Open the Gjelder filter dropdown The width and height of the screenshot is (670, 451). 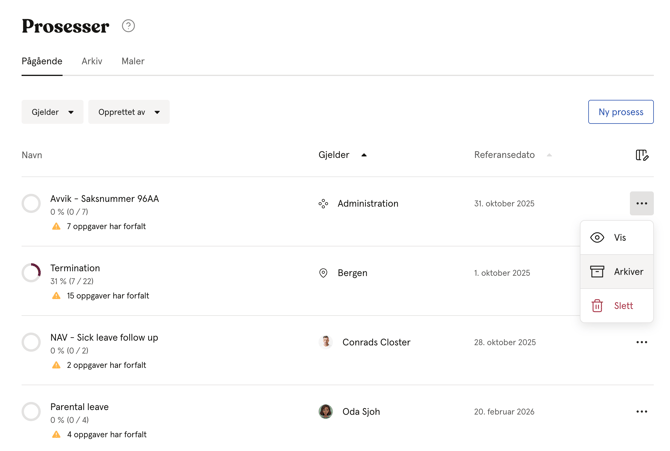[52, 112]
